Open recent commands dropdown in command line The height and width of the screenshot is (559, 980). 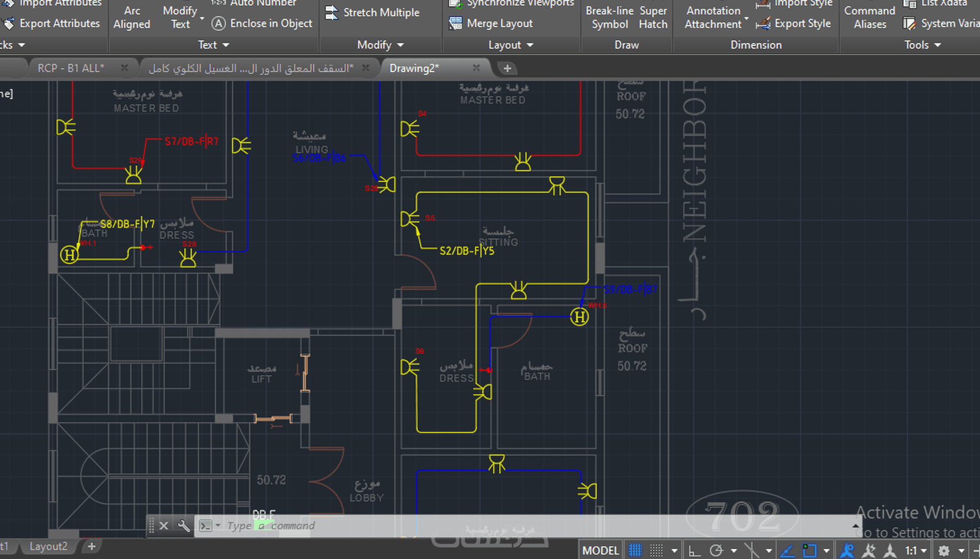(218, 526)
